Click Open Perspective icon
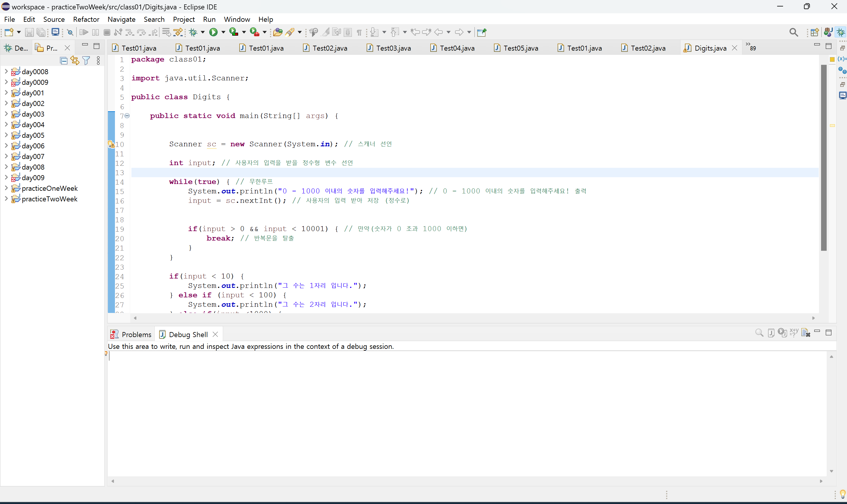Viewport: 847px width, 504px height. tap(814, 32)
